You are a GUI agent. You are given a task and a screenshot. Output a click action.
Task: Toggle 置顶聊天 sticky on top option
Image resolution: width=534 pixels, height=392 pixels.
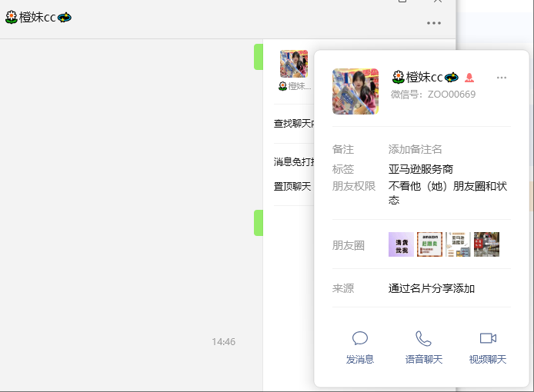(292, 187)
